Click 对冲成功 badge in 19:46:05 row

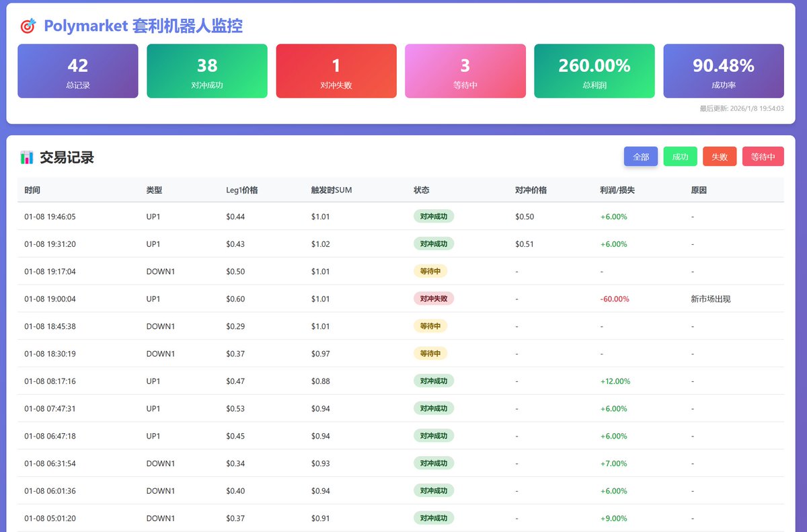434,217
